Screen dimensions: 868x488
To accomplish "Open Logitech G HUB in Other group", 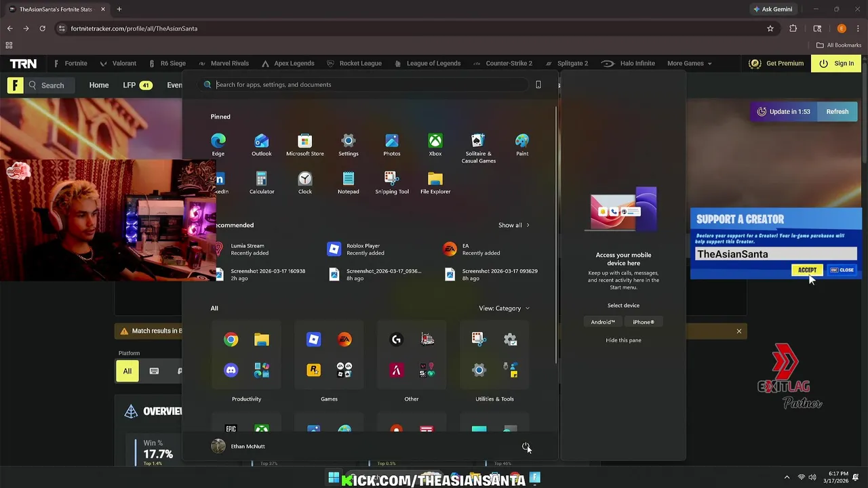I will pos(397,340).
